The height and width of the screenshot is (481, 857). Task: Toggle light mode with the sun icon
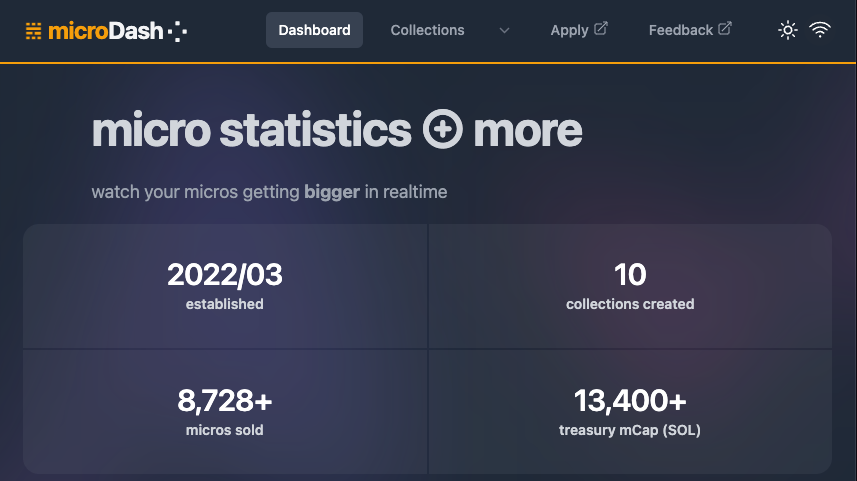[x=788, y=30]
